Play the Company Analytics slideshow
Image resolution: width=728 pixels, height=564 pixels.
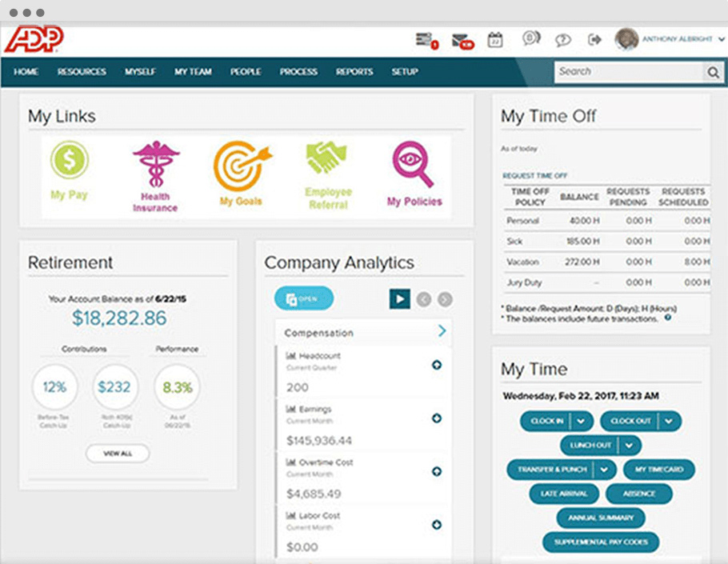pos(400,299)
